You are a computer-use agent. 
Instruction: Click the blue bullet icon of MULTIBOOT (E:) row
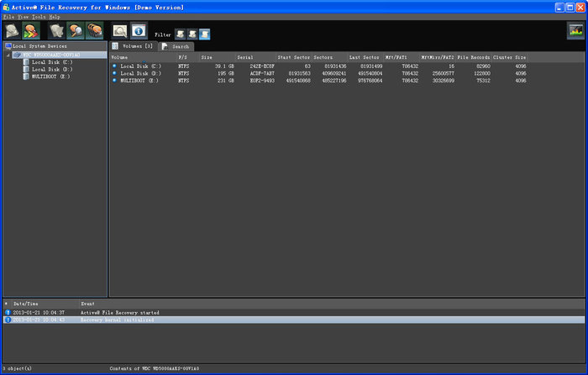114,81
